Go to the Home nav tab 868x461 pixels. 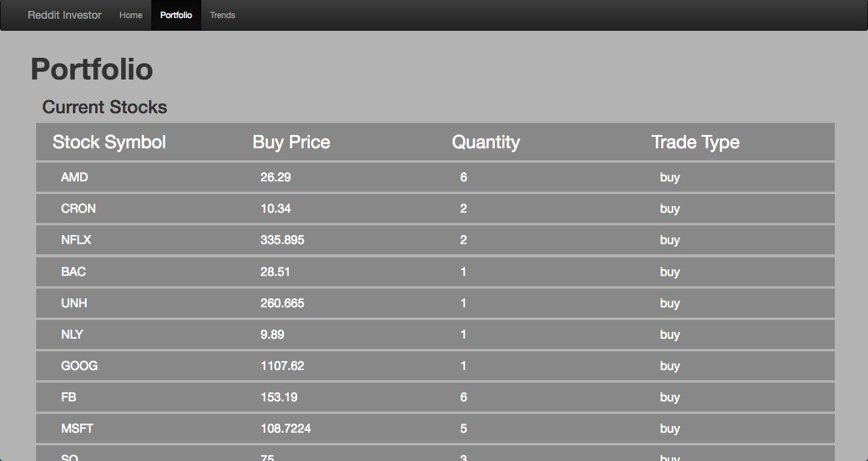coord(131,15)
